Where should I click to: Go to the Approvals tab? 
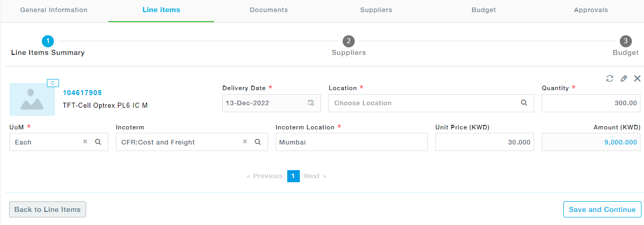point(591,10)
